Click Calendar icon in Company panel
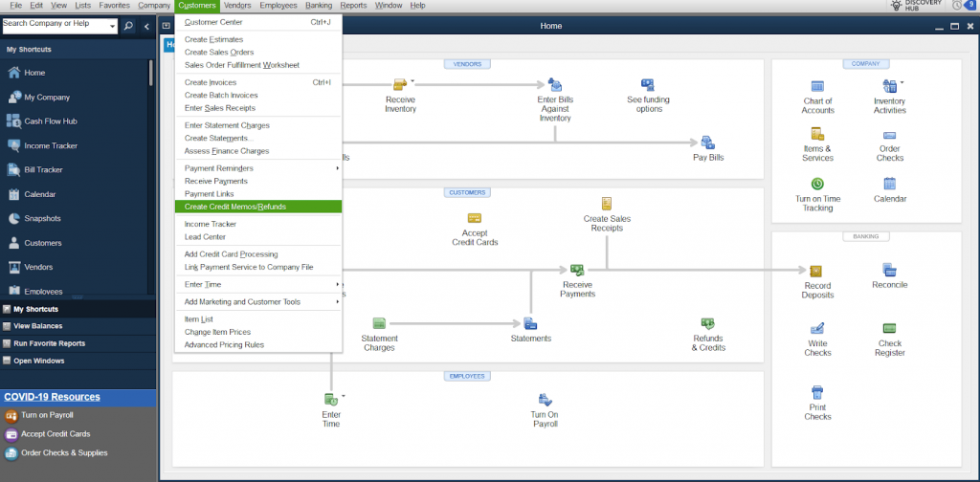The height and width of the screenshot is (482, 980). [889, 184]
